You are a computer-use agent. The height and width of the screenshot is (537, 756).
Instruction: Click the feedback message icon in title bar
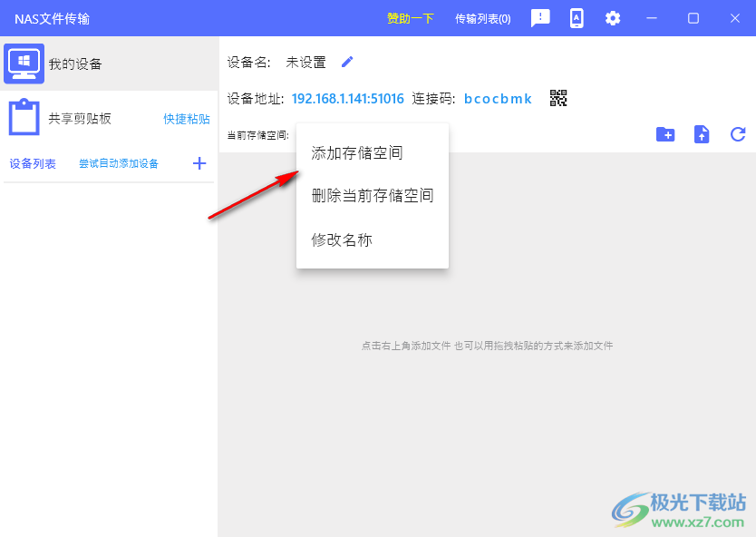click(x=540, y=18)
